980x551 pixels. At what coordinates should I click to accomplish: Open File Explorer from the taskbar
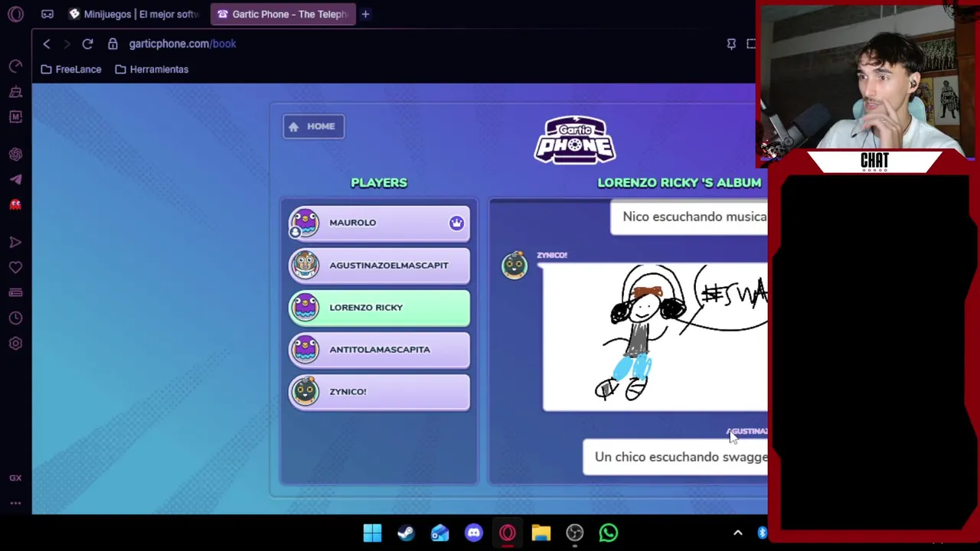tap(541, 533)
